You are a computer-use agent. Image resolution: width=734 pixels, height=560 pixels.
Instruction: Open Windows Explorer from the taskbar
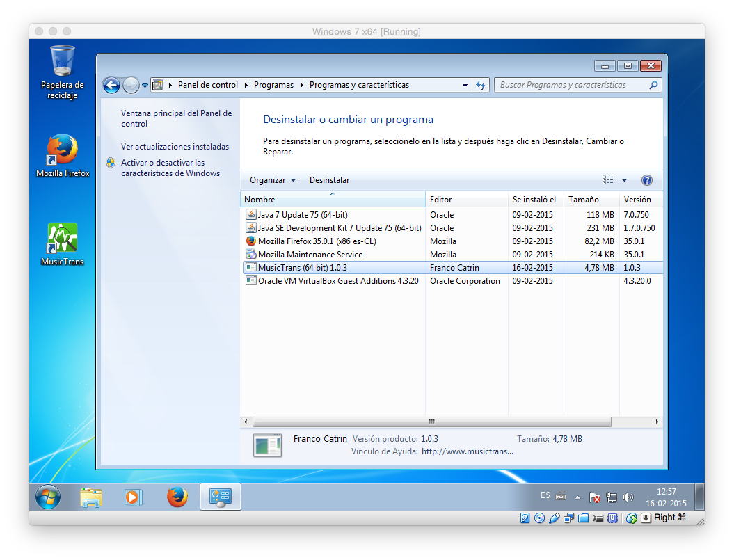[91, 497]
